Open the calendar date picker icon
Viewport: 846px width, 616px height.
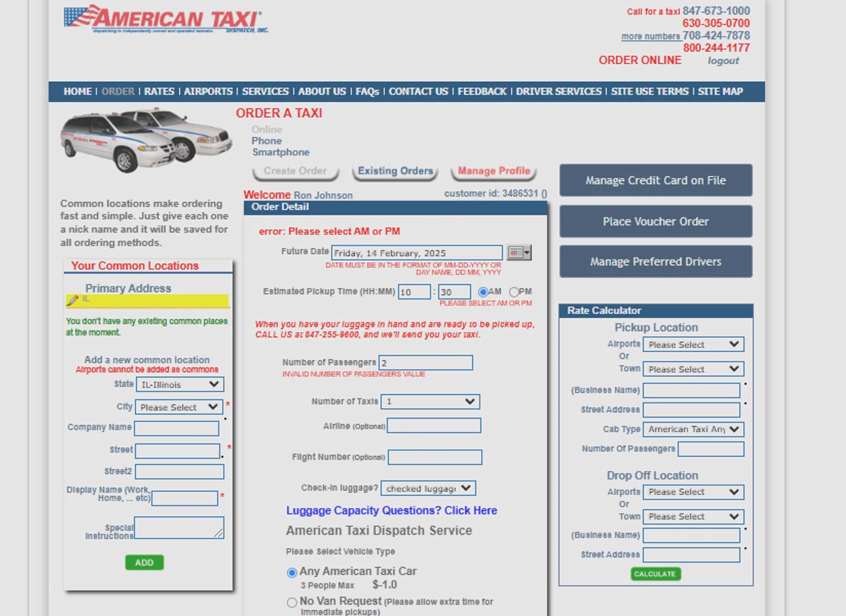coord(519,253)
